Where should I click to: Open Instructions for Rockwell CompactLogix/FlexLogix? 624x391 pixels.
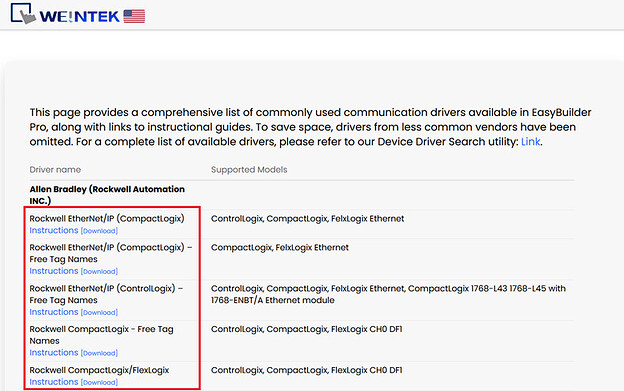[x=54, y=382]
